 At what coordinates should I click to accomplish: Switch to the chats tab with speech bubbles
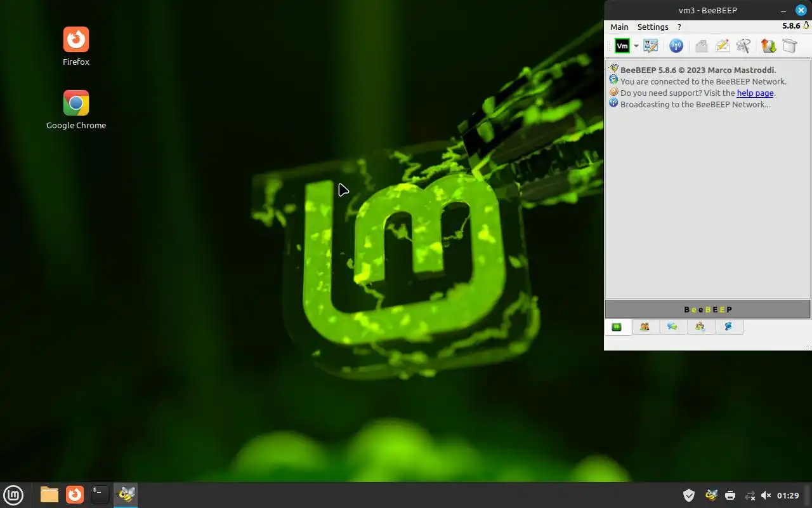672,327
